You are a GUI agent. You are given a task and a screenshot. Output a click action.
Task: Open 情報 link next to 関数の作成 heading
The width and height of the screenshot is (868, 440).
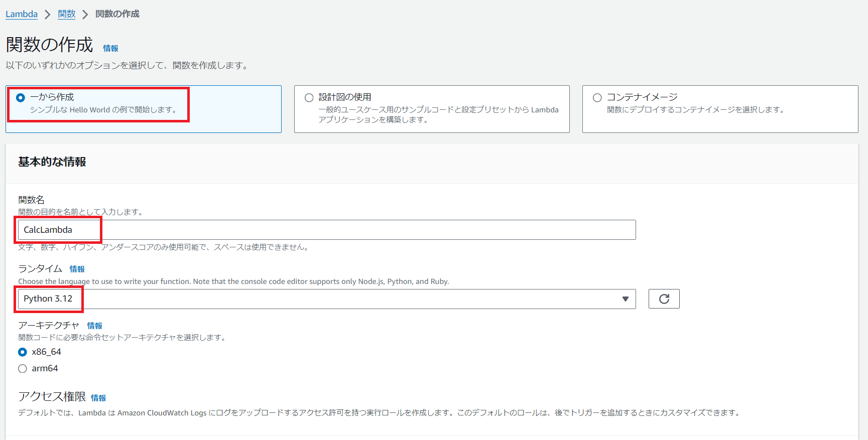(110, 48)
